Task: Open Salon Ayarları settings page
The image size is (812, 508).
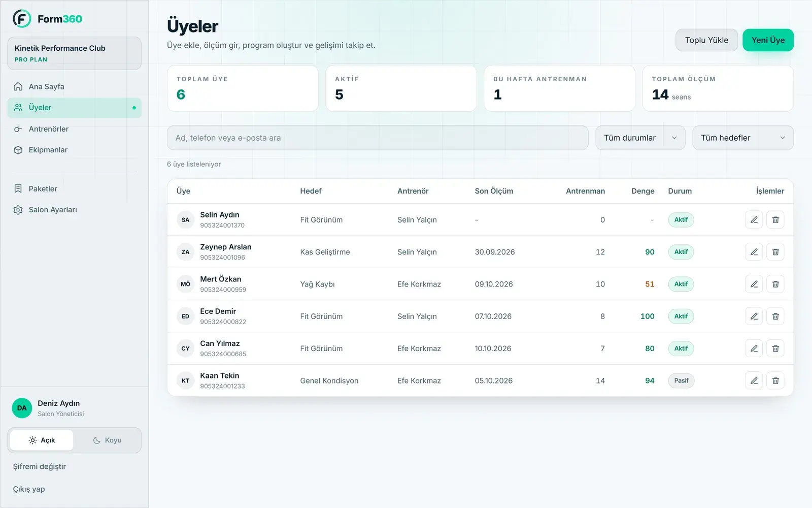Action: pyautogui.click(x=75, y=210)
